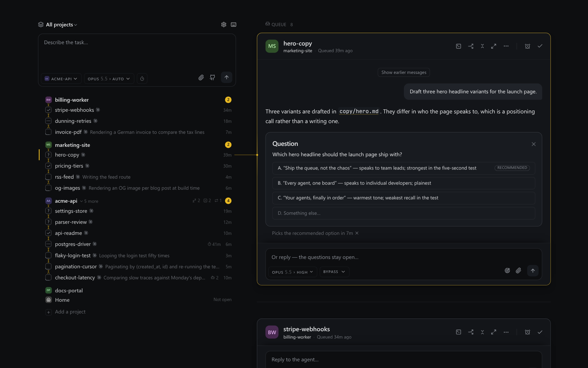Click the GitHub icon in the task box

(x=212, y=78)
